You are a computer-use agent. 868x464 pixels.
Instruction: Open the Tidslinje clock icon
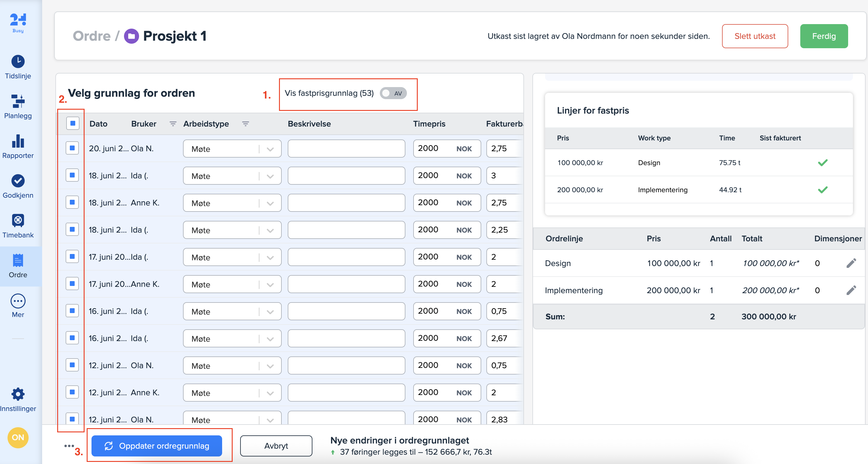(18, 61)
